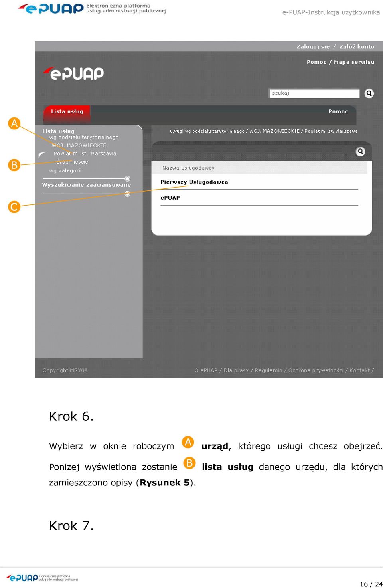Click the ePUAP logo at page top
383x588 pixels.
tap(92, 8)
